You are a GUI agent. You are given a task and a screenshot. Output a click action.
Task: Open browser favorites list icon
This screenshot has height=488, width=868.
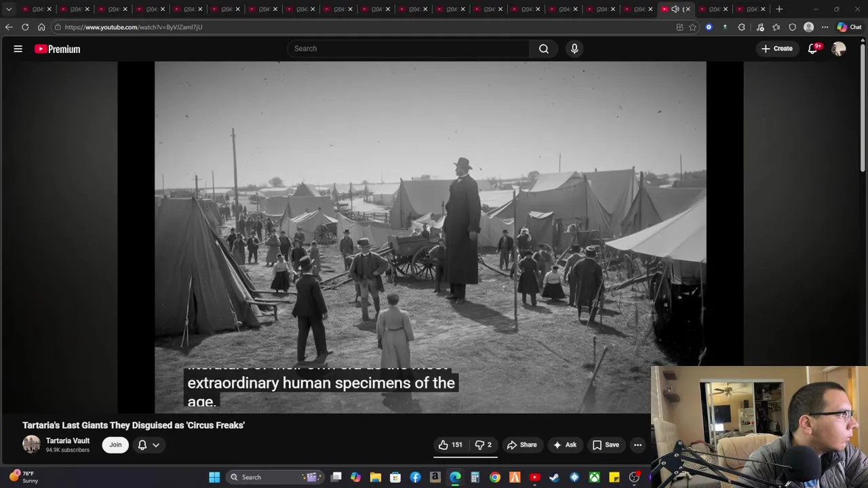click(x=776, y=27)
